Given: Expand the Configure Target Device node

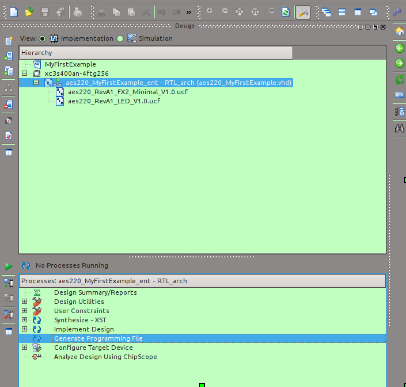Looking at the screenshot, I should pos(24,348).
